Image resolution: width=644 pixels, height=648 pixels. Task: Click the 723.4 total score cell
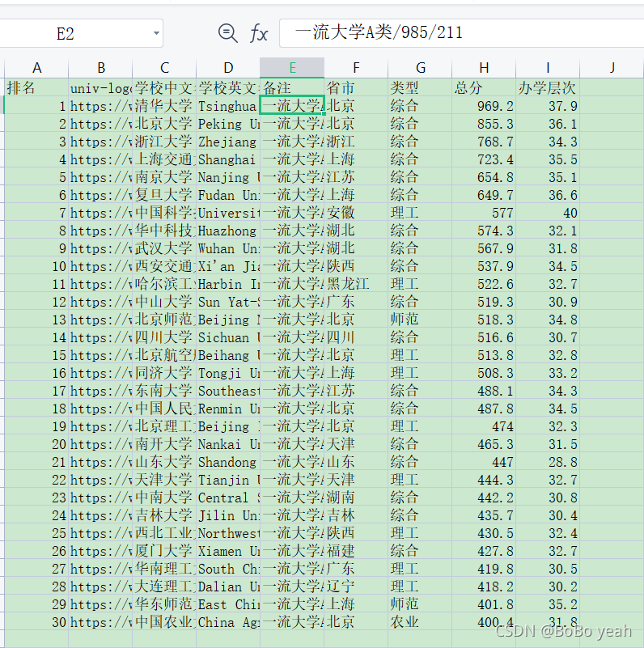pos(484,159)
